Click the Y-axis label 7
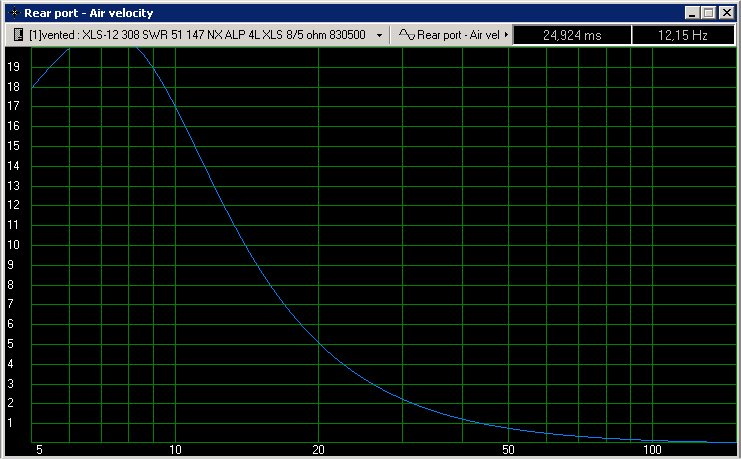 coord(10,304)
